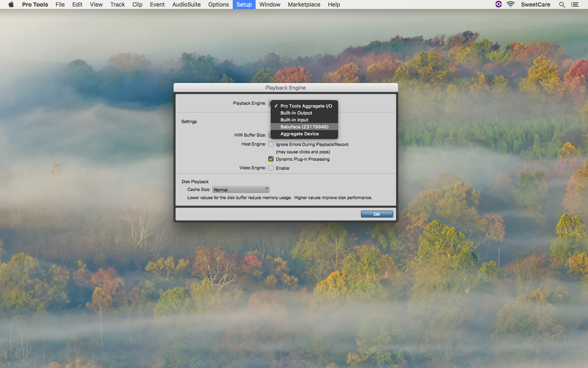588x368 pixels.
Task: Click the purple circular menu bar icon
Action: point(498,4)
